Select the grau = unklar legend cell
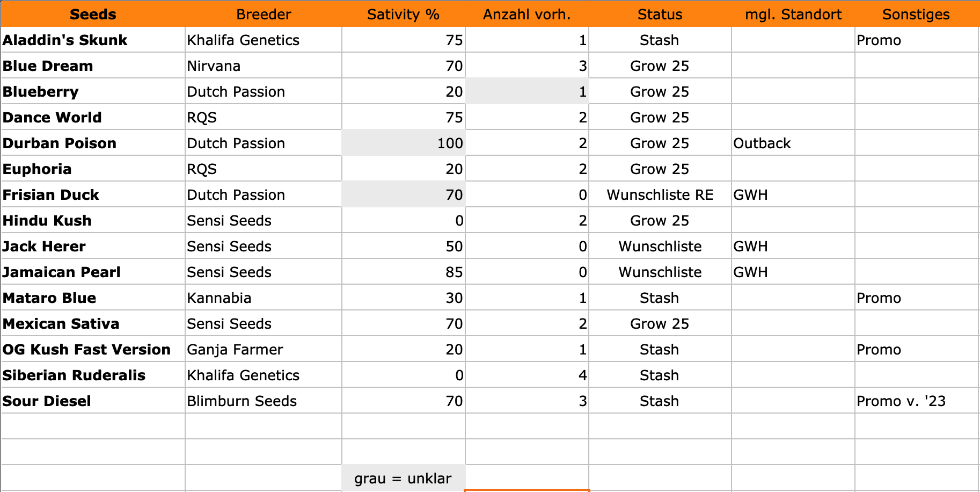 (x=403, y=478)
